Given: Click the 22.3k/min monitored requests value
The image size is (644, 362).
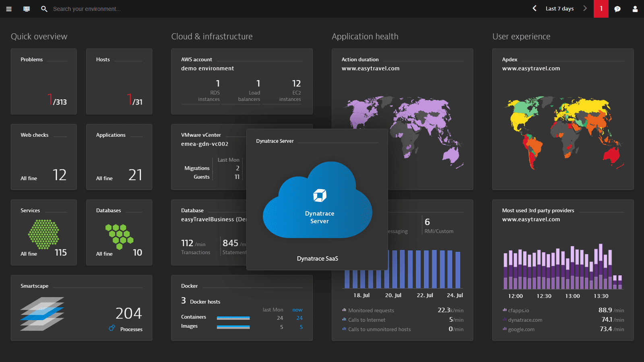Looking at the screenshot, I should pyautogui.click(x=450, y=310).
